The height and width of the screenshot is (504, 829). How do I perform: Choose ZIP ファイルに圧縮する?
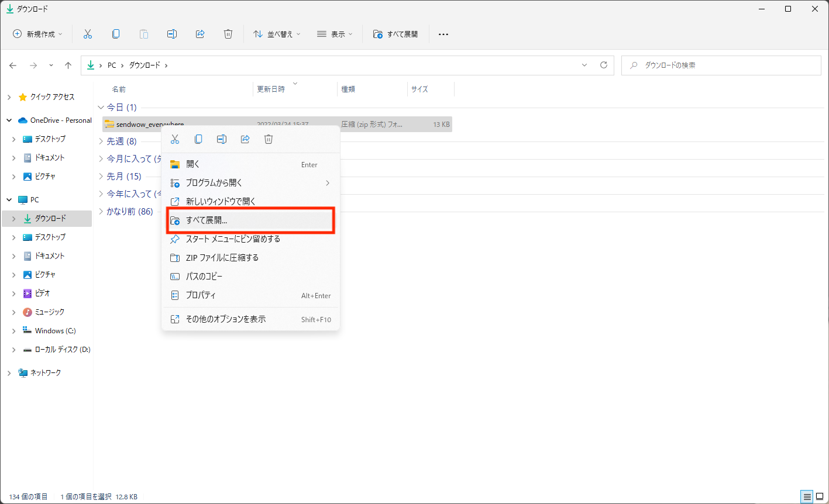(250, 258)
